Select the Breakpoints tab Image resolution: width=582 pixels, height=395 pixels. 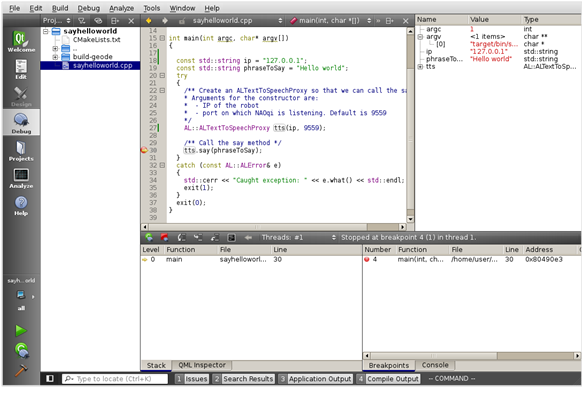(x=389, y=366)
